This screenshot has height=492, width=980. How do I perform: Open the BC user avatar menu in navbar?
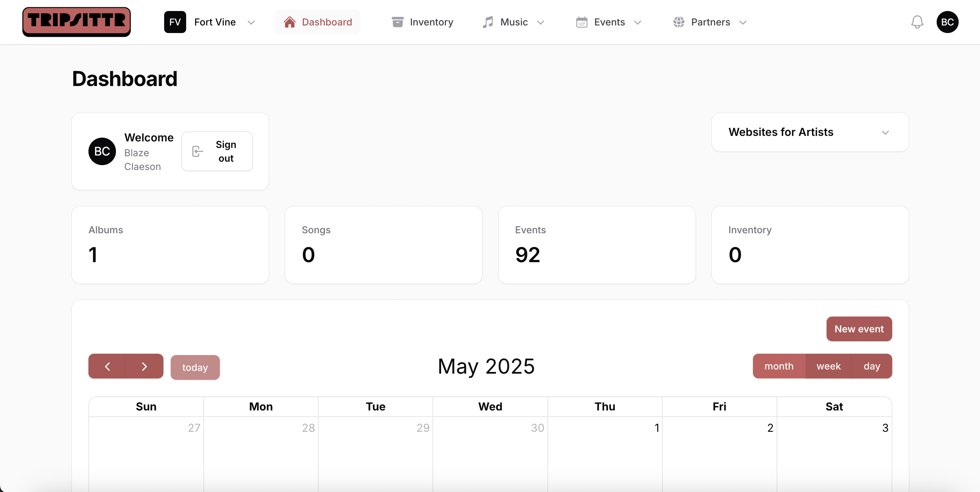pos(947,22)
